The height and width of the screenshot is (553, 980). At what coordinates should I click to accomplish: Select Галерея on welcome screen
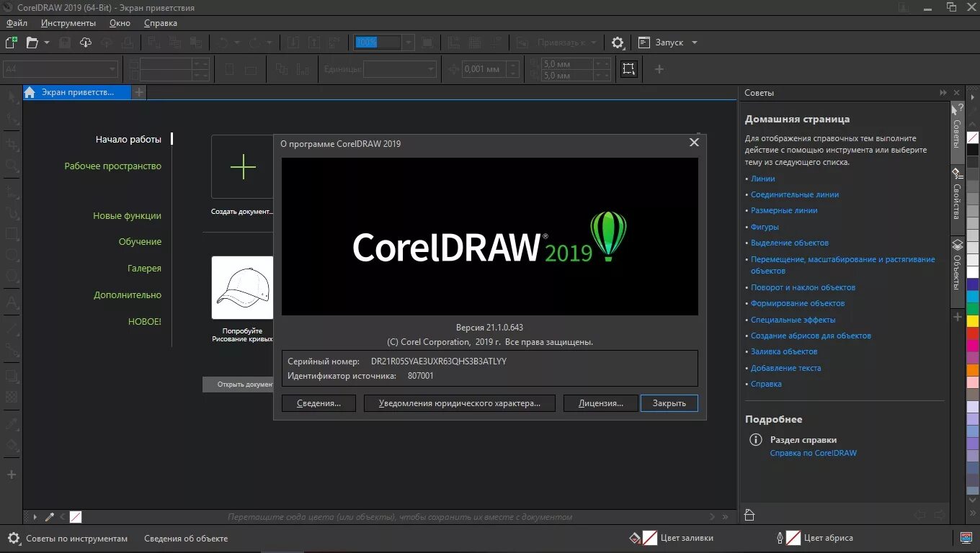144,268
